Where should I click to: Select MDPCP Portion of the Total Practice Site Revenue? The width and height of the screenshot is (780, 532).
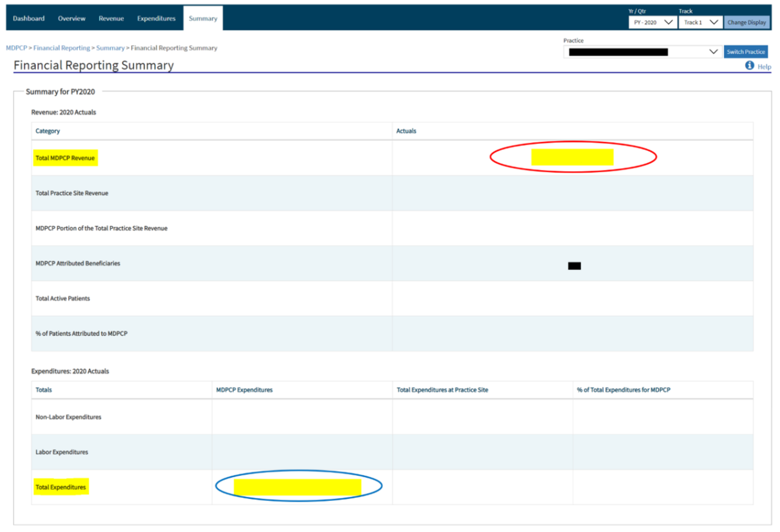pyautogui.click(x=101, y=229)
